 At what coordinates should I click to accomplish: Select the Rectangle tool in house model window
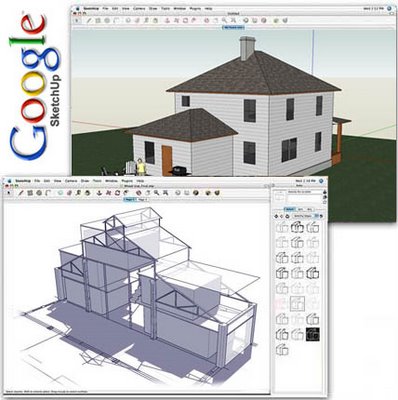click(x=98, y=20)
